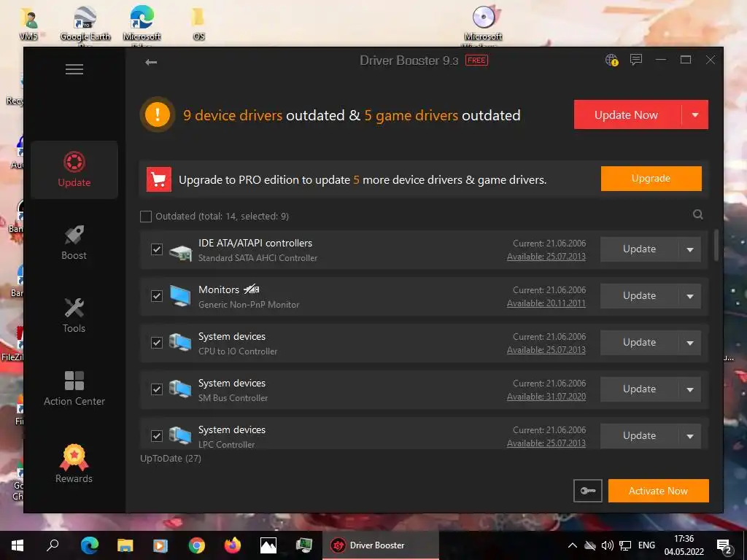Uncheck the Monitors driver checkbox
Viewport: 747px width, 560px height.
point(157,296)
